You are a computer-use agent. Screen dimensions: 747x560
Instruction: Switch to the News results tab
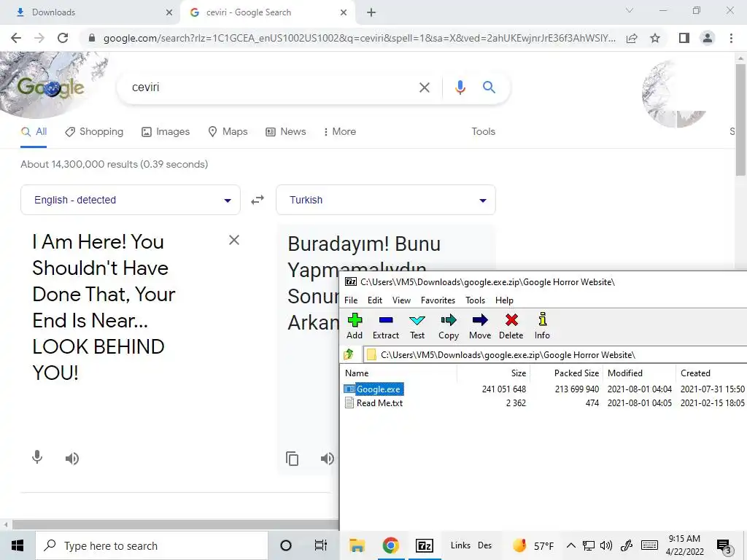286,132
